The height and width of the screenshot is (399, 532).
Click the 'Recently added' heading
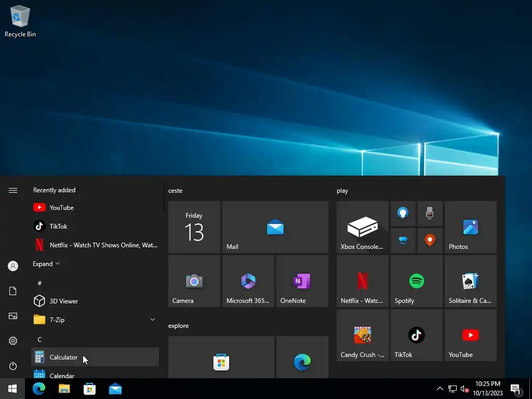tap(54, 190)
